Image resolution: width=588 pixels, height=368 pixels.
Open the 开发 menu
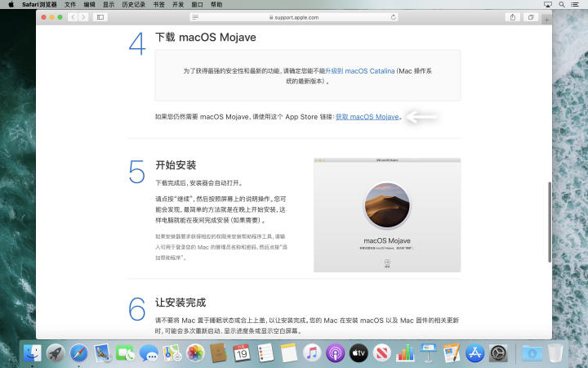(178, 5)
